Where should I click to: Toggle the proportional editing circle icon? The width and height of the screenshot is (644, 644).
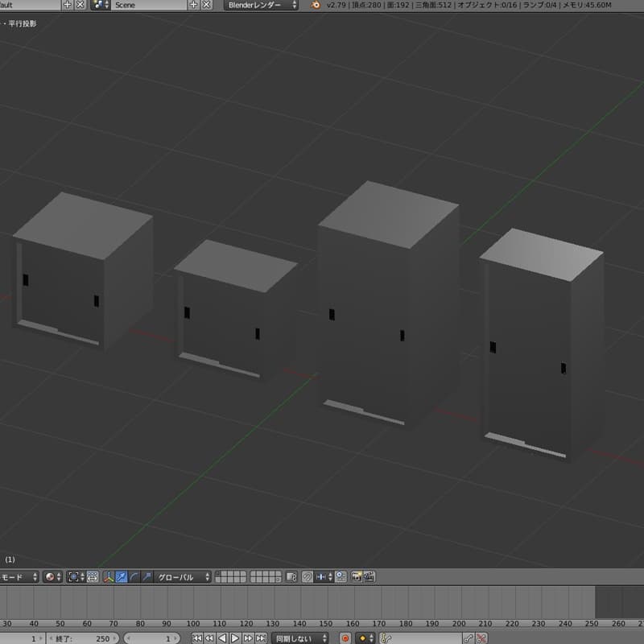[307, 576]
